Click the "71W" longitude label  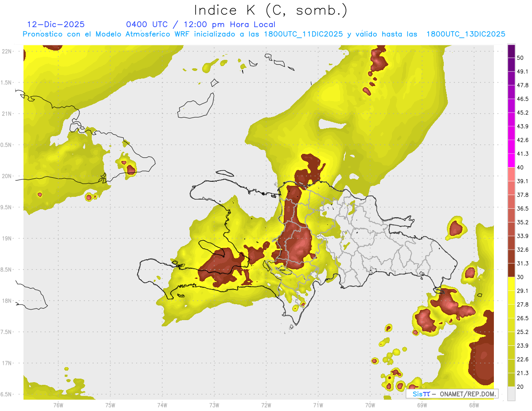point(318,405)
